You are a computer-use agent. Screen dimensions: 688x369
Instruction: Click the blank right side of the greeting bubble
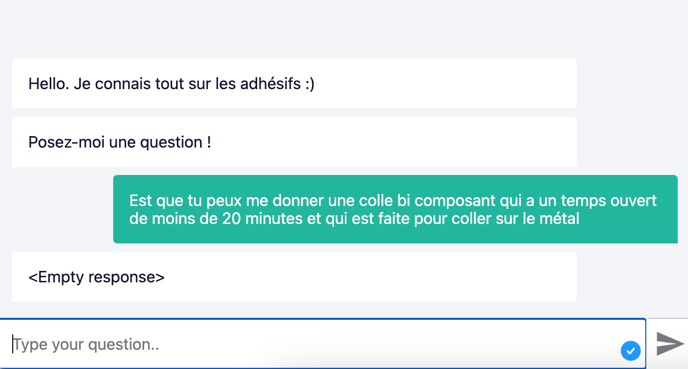coord(445,83)
